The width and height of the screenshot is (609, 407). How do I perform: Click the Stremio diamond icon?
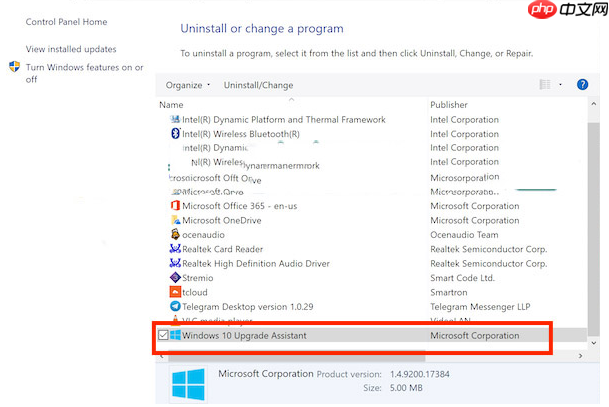pos(175,277)
